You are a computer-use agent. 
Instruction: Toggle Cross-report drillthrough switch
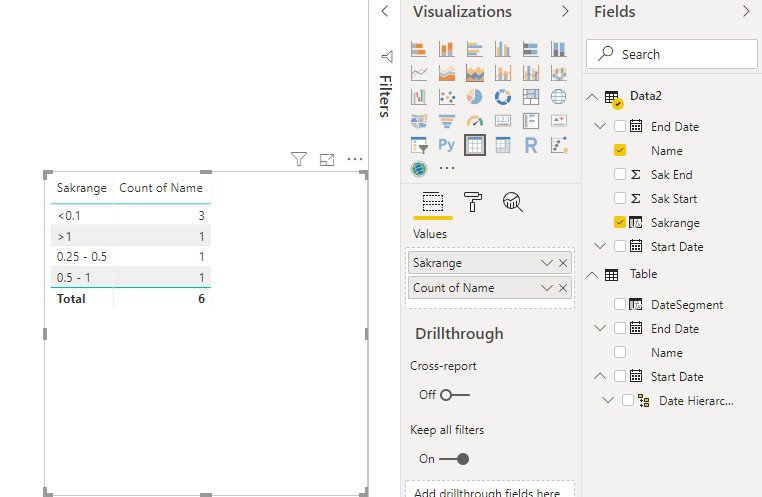pyautogui.click(x=454, y=395)
